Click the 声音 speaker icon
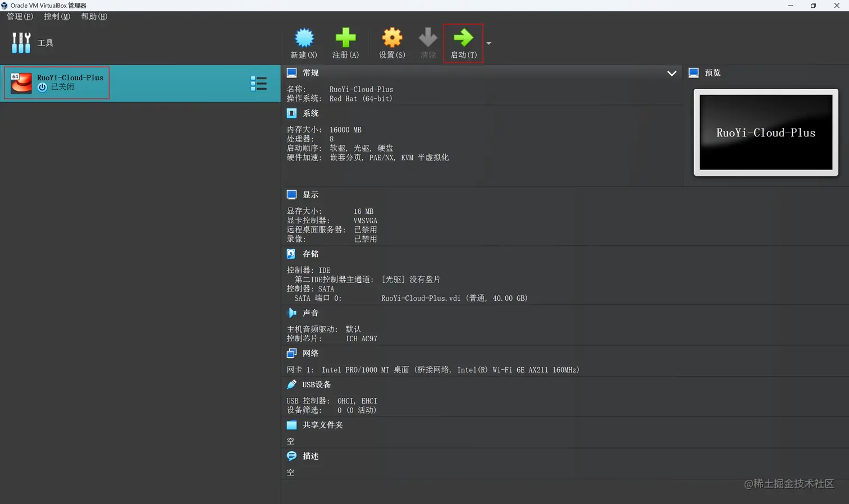This screenshot has height=504, width=849. point(291,313)
